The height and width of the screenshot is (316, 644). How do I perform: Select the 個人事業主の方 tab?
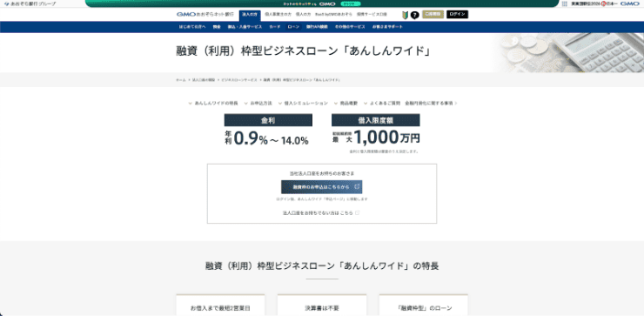(x=278, y=15)
